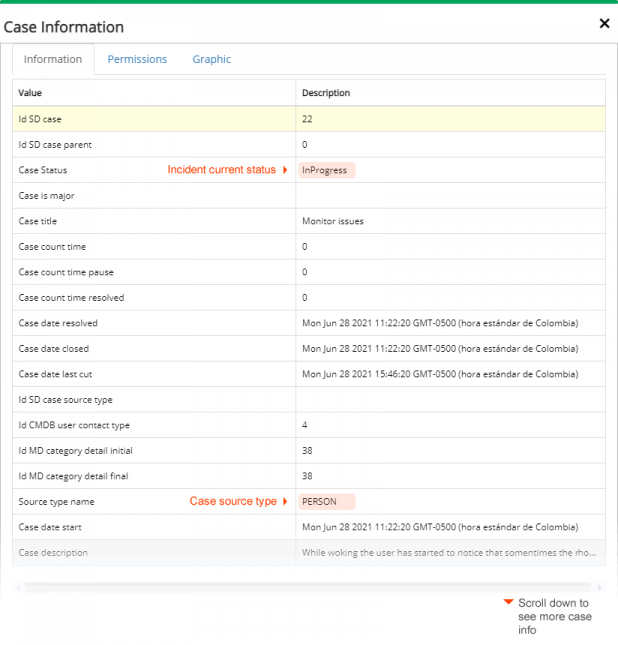Screen dimensions: 618x645
Task: Click the scrollbar left arrow
Action: 18,587
